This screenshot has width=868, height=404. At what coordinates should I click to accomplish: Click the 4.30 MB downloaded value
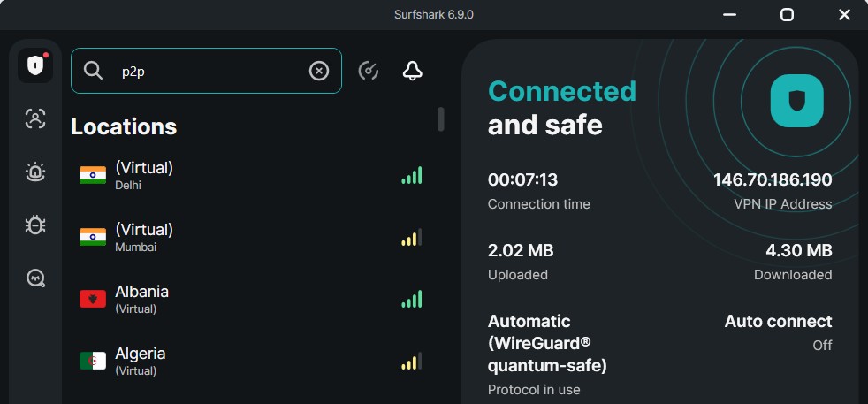(799, 251)
